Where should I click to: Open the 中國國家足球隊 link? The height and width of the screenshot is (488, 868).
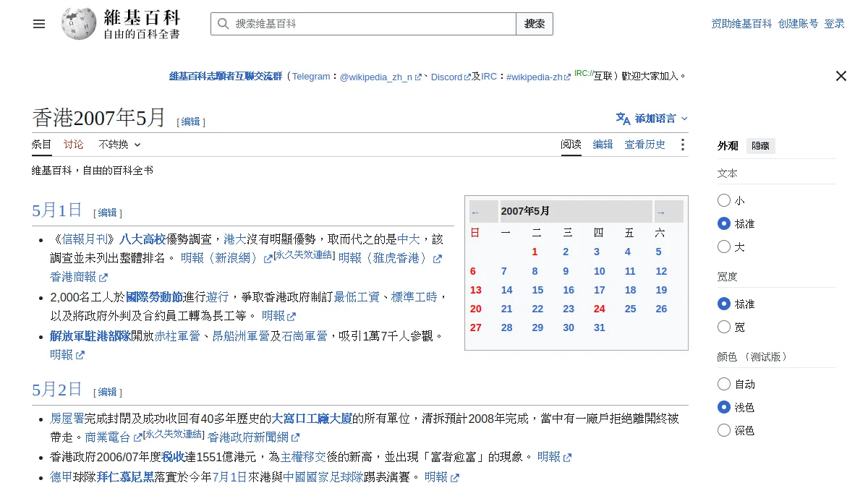323,477
